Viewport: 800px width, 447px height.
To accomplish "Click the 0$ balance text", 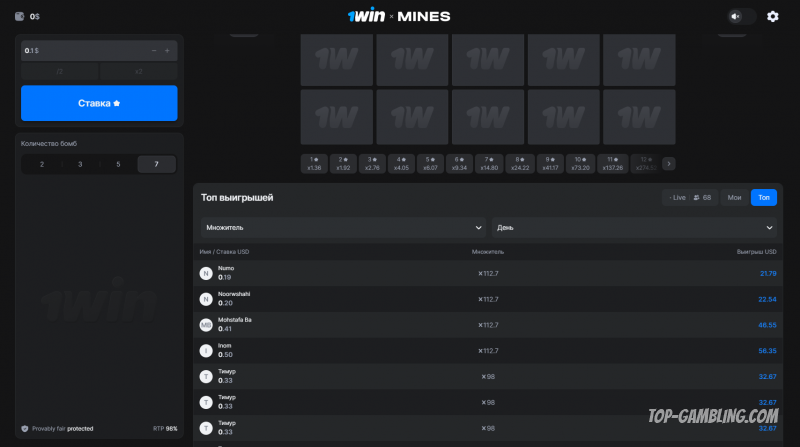I will 35,16.
